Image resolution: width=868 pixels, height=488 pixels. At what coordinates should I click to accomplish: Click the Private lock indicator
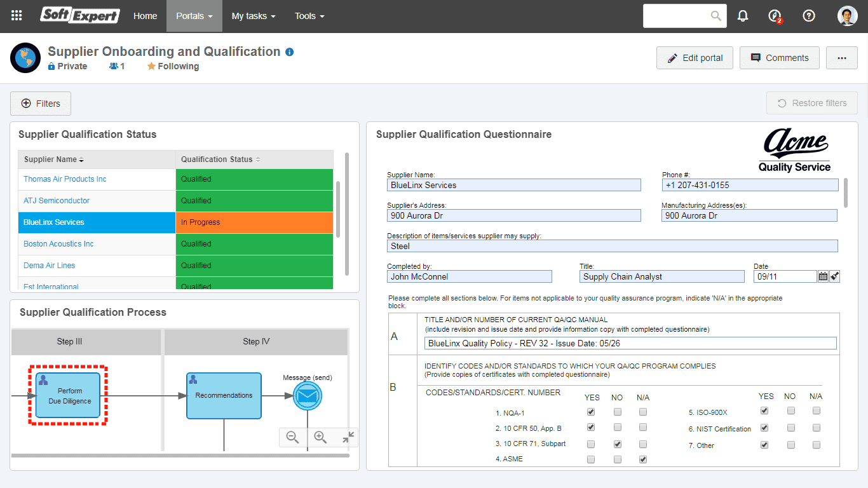pos(67,66)
